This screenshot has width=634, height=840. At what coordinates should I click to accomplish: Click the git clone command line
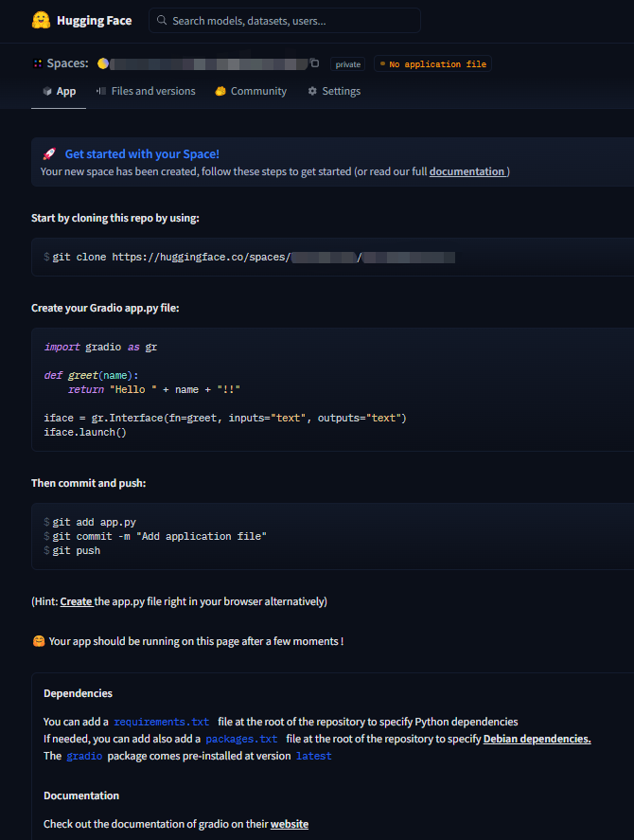(x=249, y=258)
